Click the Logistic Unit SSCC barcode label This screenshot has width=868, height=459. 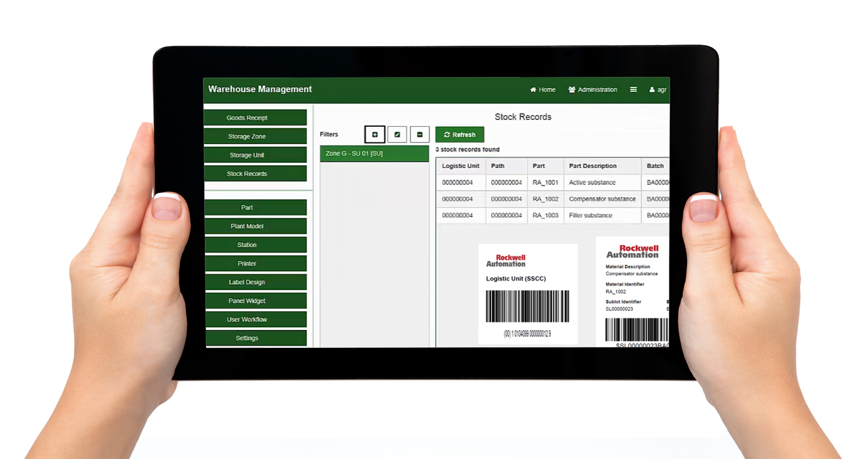pos(528,292)
